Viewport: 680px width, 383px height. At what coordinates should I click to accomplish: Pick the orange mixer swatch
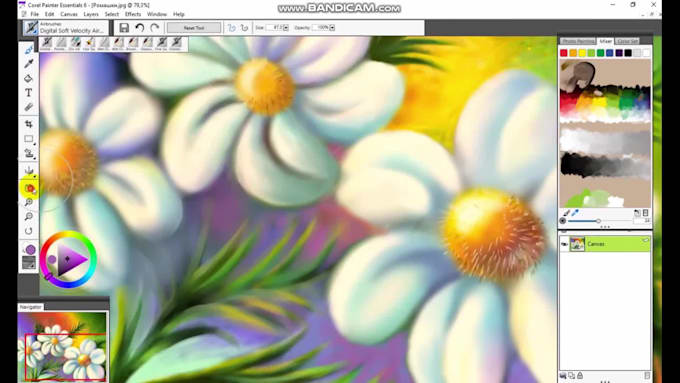[x=573, y=53]
